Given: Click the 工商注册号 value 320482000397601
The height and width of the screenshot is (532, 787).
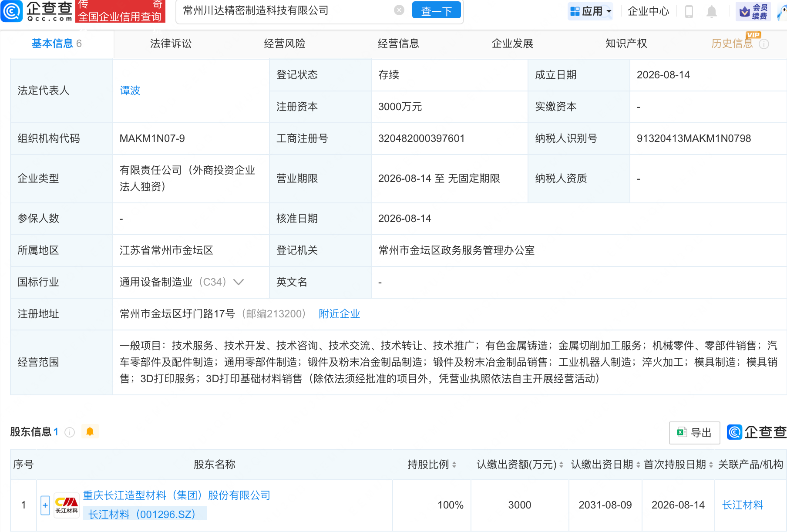Looking at the screenshot, I should (421, 138).
